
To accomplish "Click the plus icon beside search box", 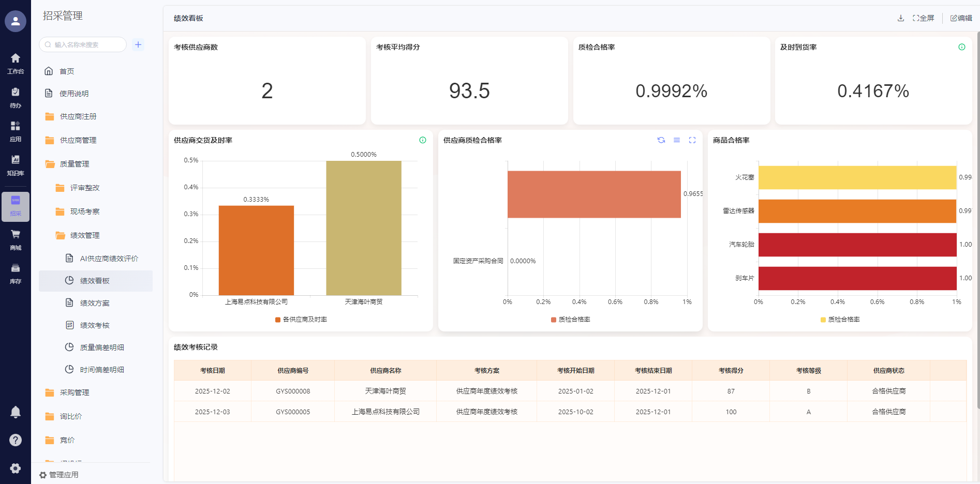I will click(x=138, y=44).
